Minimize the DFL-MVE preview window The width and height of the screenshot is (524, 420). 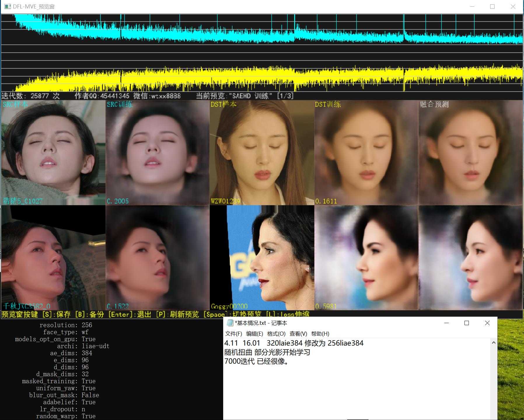tap(472, 6)
